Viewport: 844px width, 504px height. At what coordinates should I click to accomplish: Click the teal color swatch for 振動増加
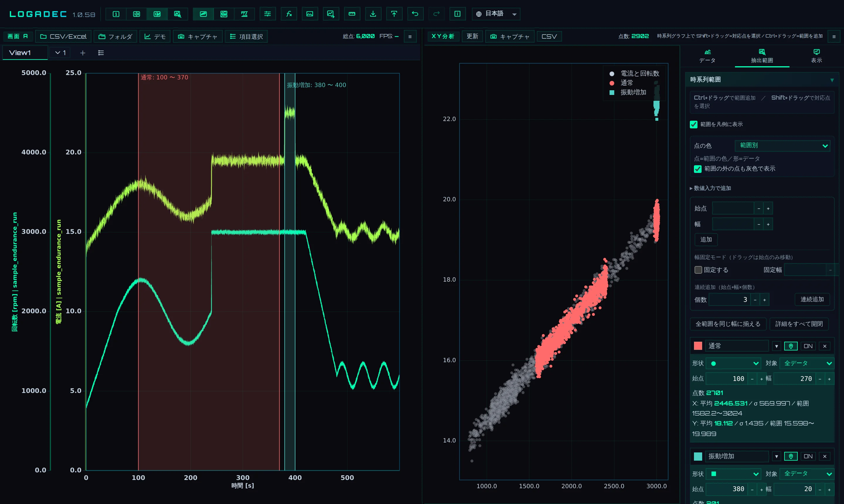coord(698,457)
